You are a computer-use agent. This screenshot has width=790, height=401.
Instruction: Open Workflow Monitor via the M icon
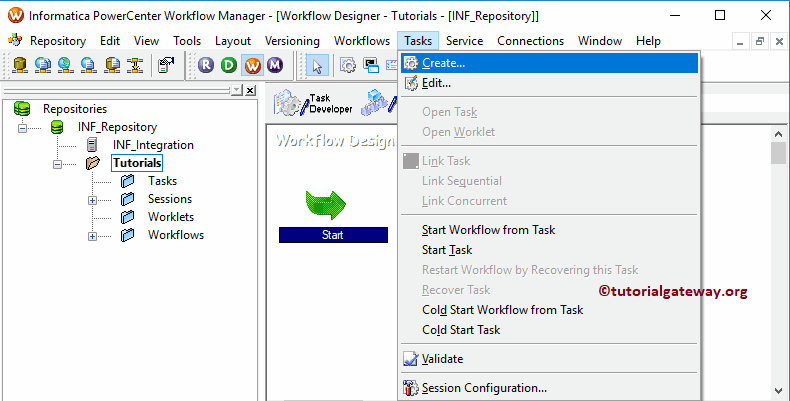pos(275,65)
